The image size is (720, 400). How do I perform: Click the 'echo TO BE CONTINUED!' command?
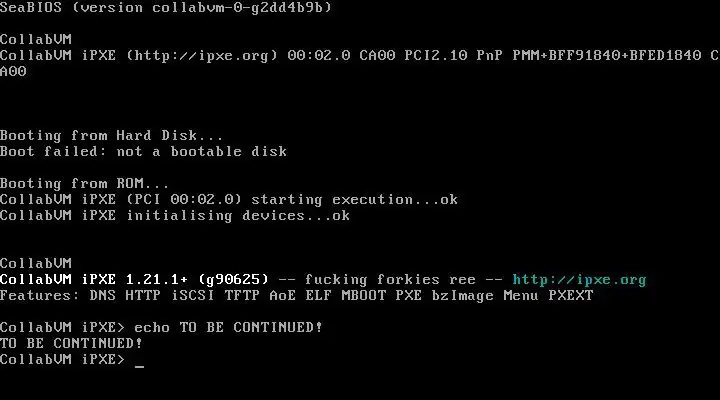pos(229,327)
